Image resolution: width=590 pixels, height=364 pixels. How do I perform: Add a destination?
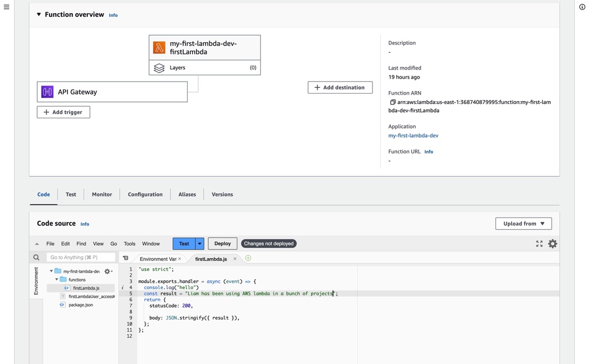(340, 87)
